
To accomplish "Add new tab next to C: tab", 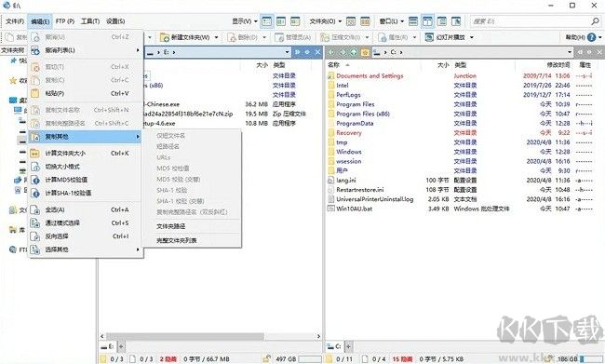I will pos(348,346).
